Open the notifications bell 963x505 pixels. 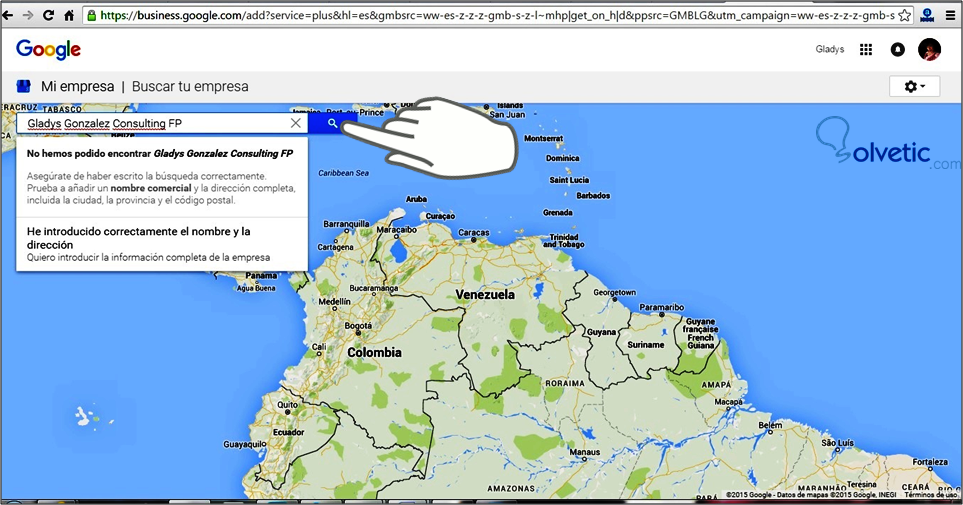pyautogui.click(x=898, y=50)
